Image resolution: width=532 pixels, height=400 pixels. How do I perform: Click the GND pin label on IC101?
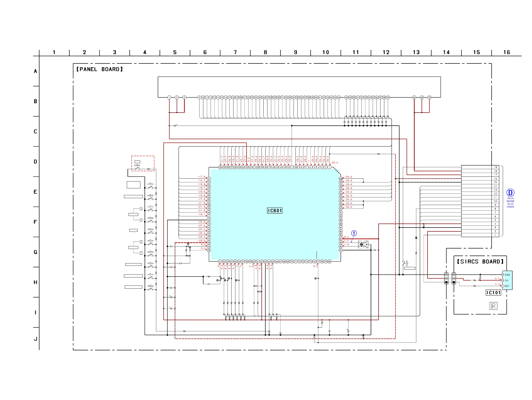pos(507,275)
